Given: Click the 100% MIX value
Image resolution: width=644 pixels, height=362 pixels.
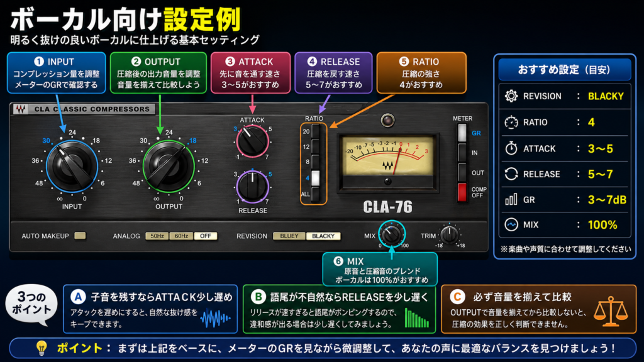Looking at the screenshot, I should 602,225.
